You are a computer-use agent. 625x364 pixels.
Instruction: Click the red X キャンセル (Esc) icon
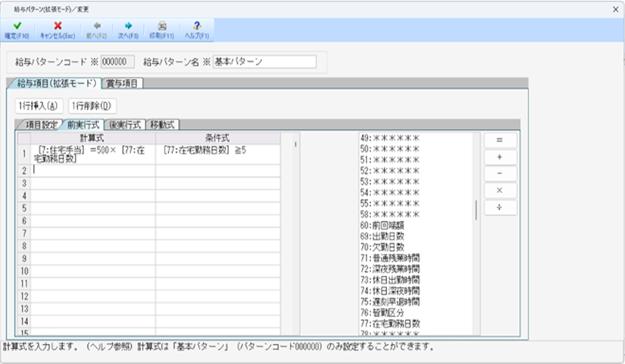click(x=58, y=26)
